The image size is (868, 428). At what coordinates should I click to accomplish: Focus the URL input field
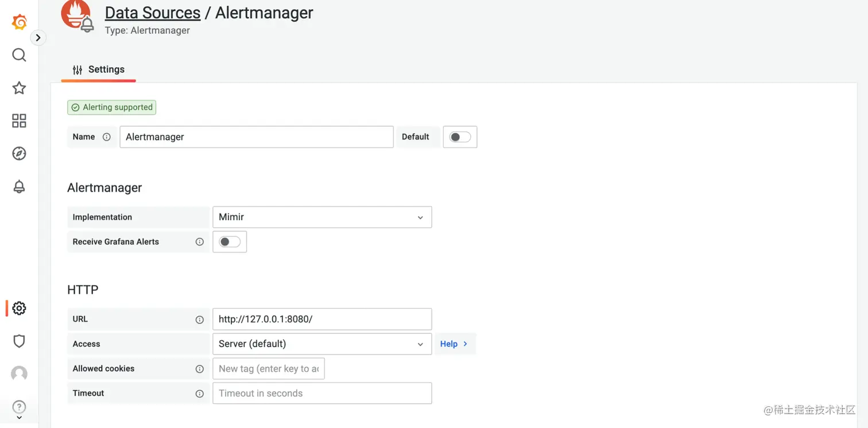pyautogui.click(x=322, y=320)
